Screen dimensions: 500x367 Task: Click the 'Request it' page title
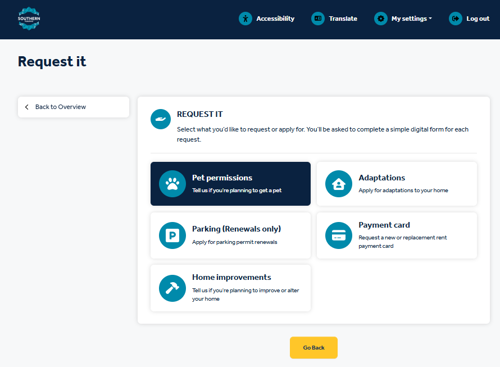click(52, 62)
